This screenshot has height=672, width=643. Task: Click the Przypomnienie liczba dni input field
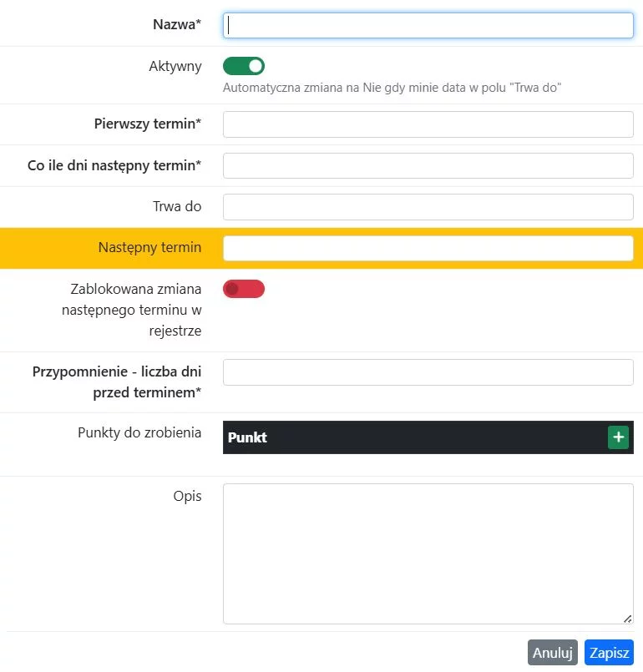[428, 372]
